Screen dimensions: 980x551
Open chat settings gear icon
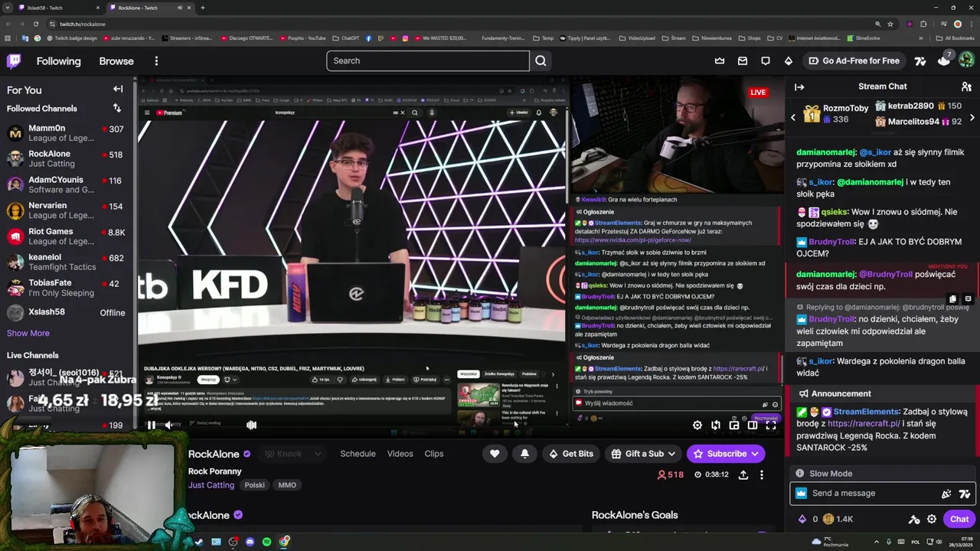(932, 519)
